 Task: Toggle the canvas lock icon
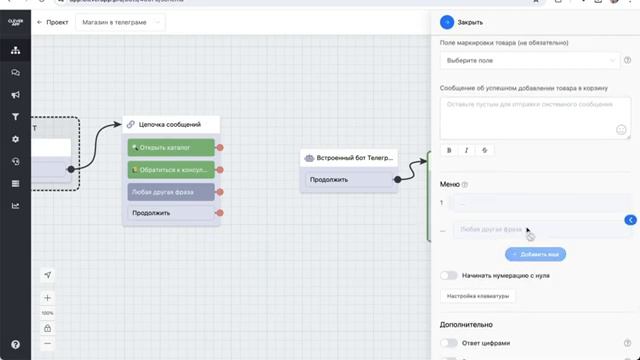[47, 328]
